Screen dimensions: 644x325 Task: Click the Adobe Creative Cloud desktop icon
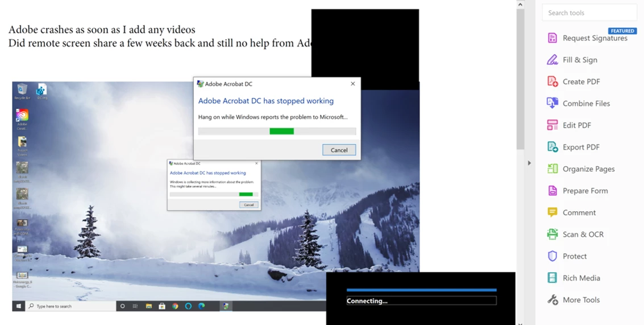(22, 120)
